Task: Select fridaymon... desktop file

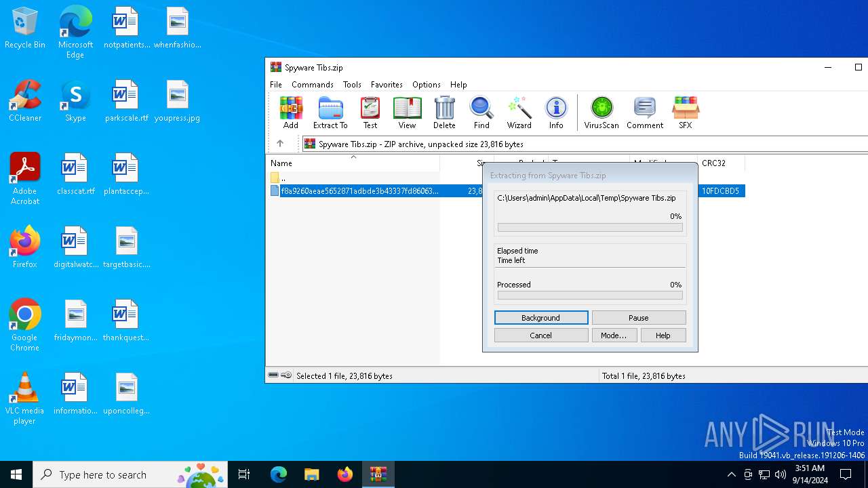Action: 75,321
